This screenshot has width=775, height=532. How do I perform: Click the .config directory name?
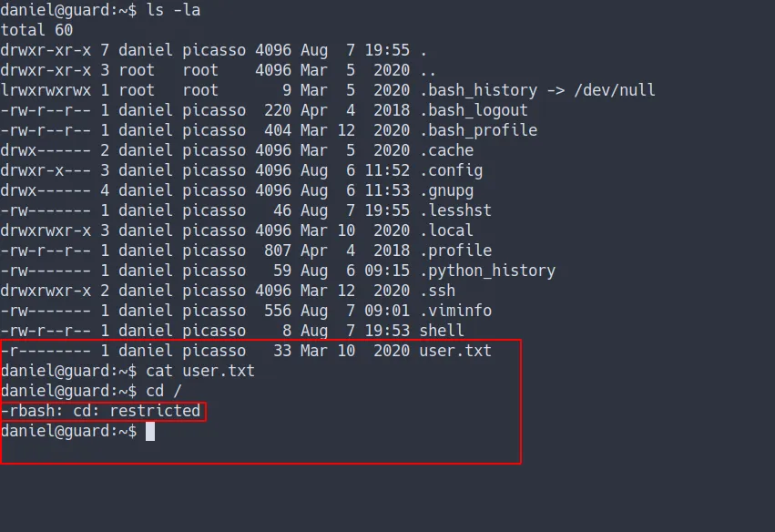point(453,170)
